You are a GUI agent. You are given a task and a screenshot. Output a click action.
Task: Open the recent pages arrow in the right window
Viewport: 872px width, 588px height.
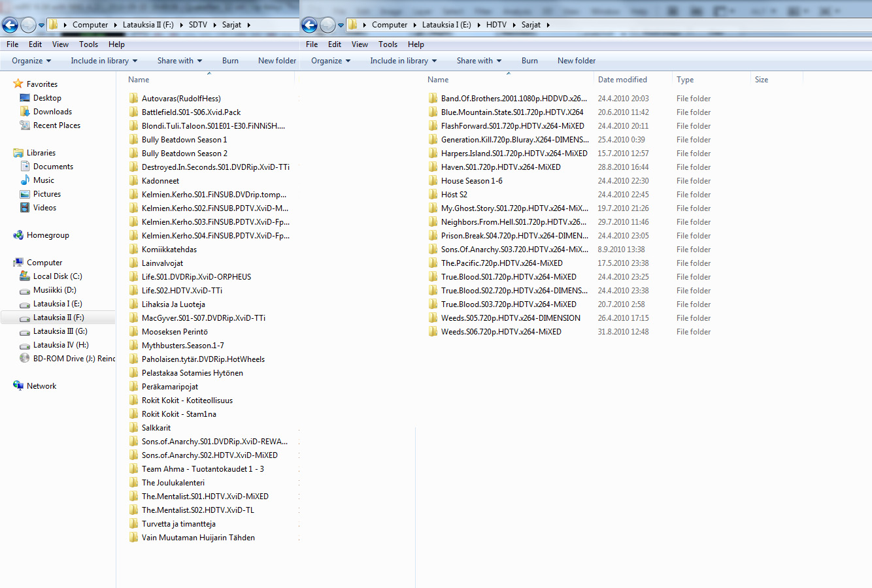tap(341, 25)
